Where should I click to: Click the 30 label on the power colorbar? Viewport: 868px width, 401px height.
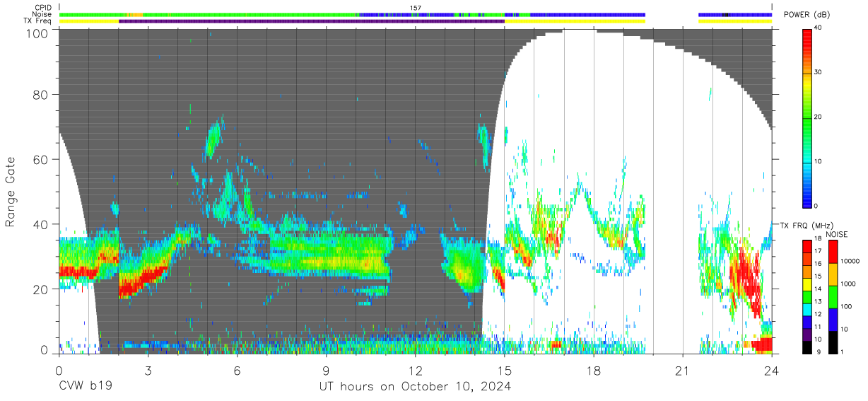[818, 72]
